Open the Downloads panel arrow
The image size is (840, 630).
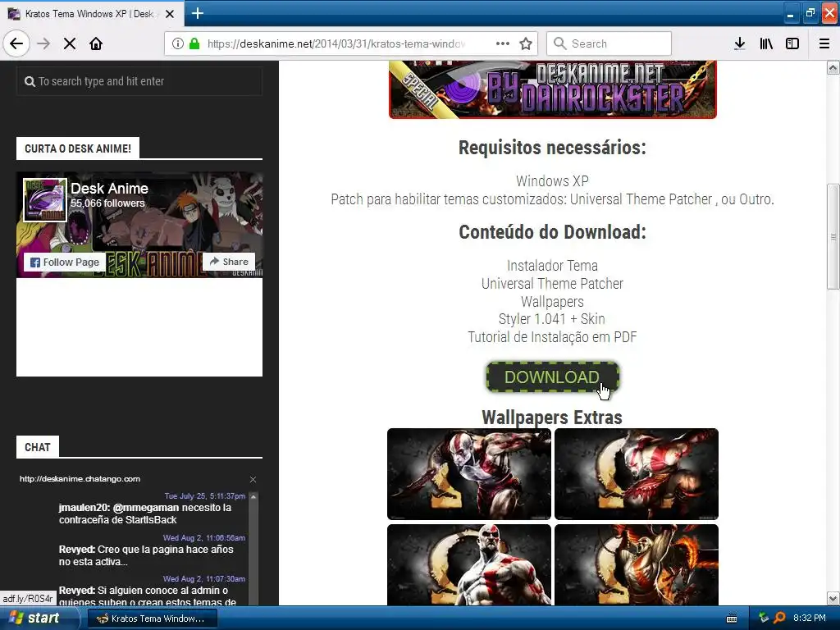740,43
